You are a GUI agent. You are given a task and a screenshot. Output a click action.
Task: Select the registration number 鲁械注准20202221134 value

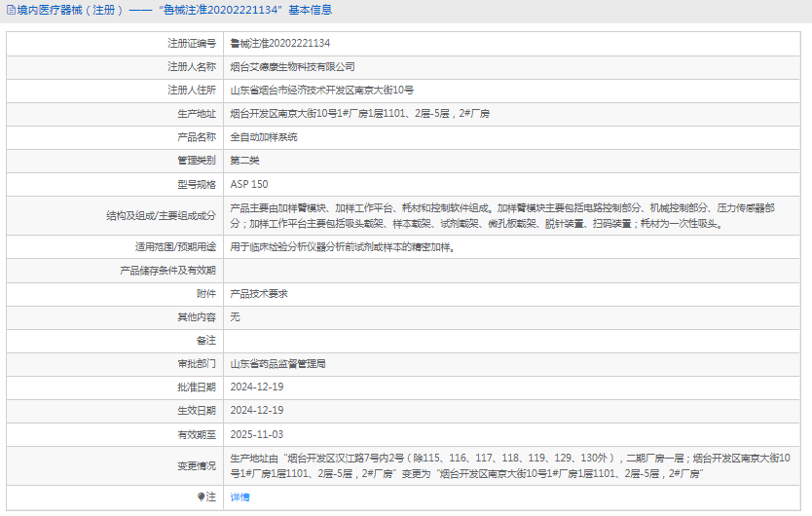pos(280,44)
